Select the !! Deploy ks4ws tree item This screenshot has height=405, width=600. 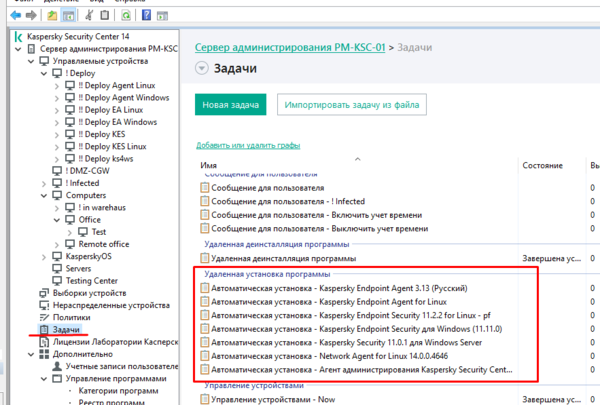click(x=106, y=159)
